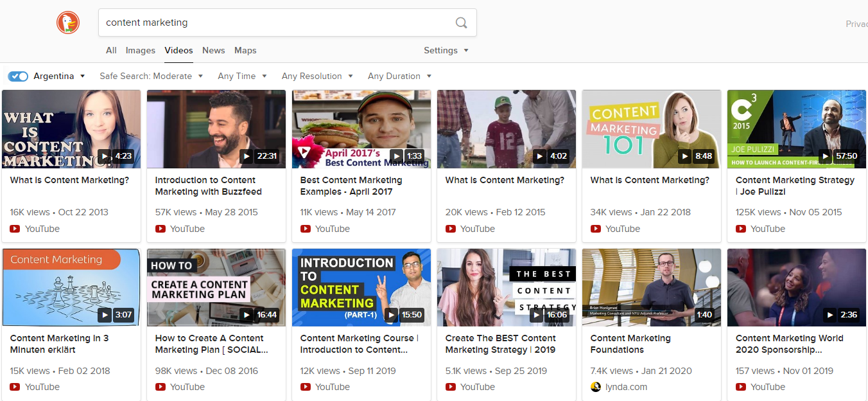This screenshot has width=868, height=401.
Task: Click the play icon on the 2:36 video
Action: 830,315
